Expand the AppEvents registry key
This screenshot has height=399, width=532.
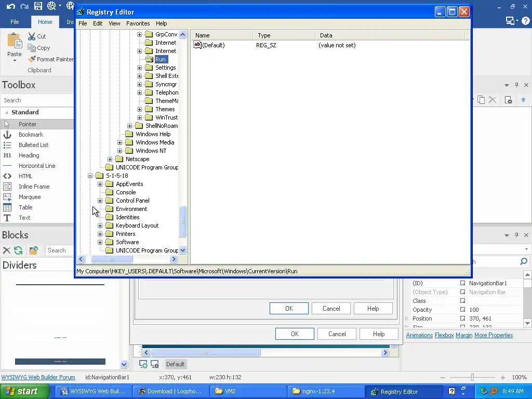[100, 184]
